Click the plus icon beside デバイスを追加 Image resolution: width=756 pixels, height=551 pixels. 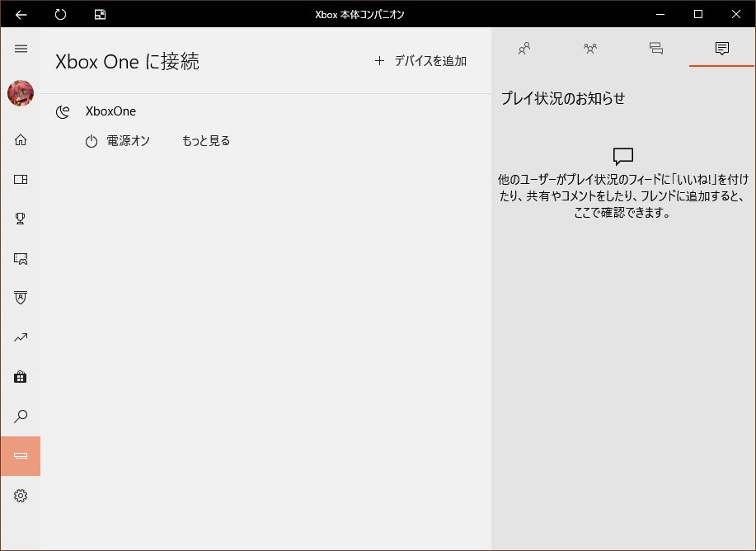pos(379,61)
